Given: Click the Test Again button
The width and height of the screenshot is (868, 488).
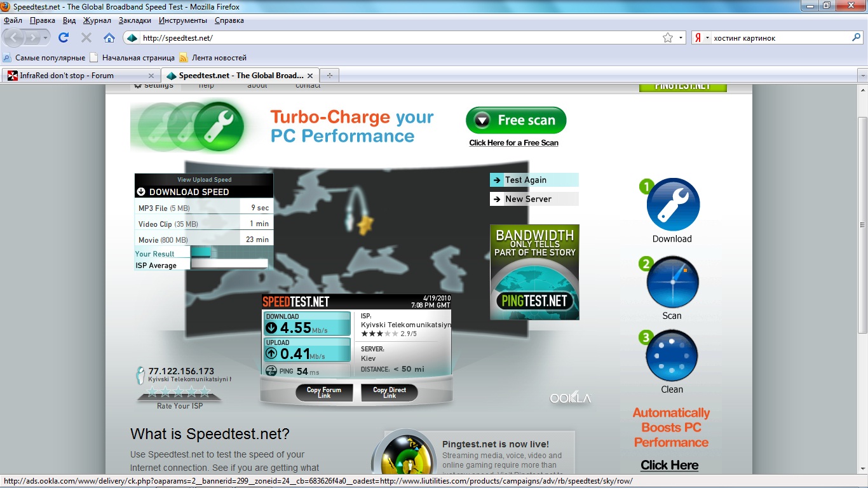Looking at the screenshot, I should coord(534,180).
